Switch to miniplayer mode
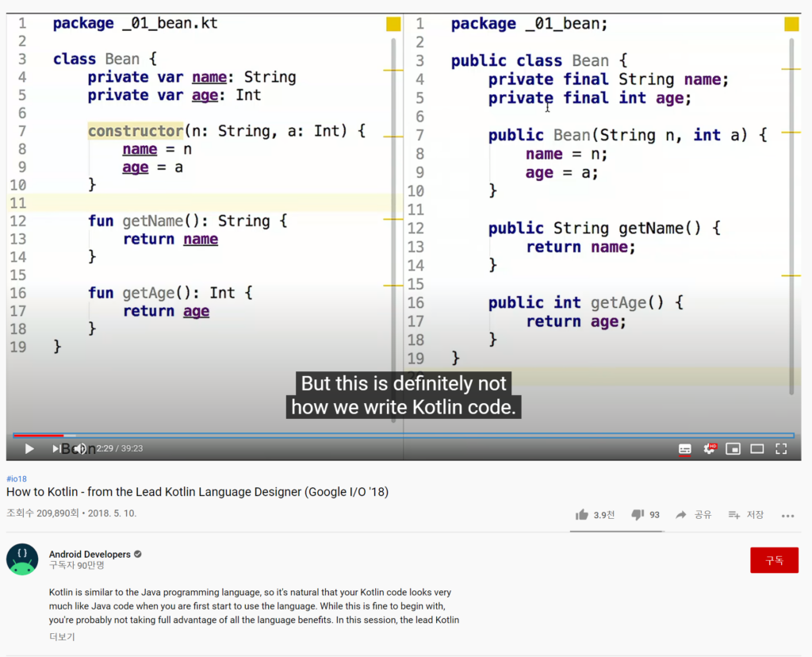 point(733,449)
